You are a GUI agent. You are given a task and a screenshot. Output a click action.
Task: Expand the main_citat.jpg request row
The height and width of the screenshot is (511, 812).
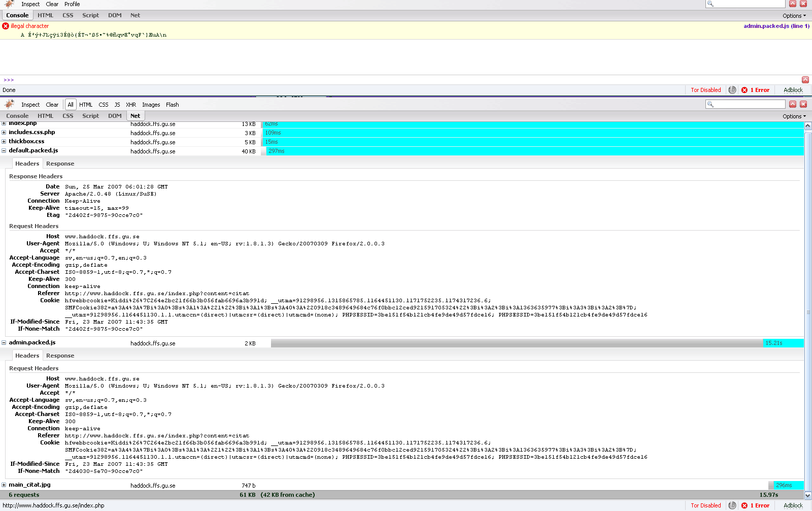4,485
